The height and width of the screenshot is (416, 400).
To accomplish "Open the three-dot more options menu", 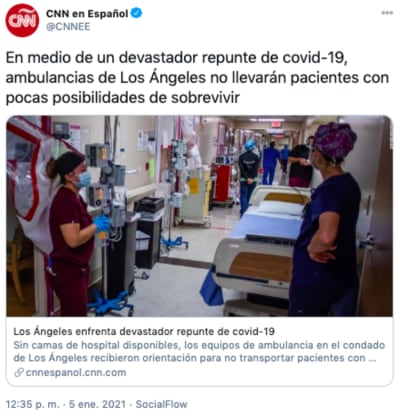I will pyautogui.click(x=387, y=13).
